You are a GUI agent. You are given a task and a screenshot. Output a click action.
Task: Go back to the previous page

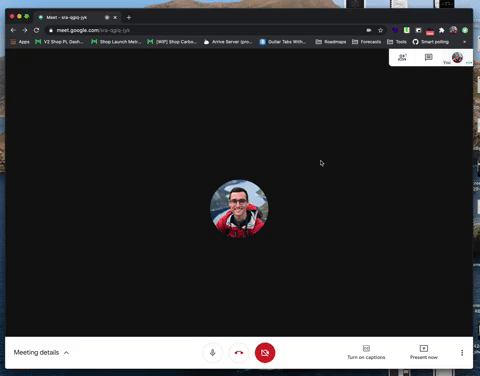(x=13, y=30)
